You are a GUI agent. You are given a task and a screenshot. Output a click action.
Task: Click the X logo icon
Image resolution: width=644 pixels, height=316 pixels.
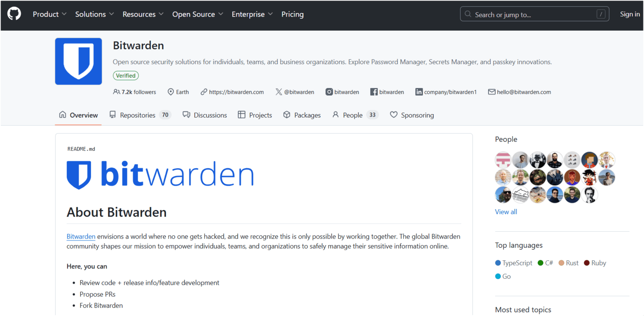[279, 92]
